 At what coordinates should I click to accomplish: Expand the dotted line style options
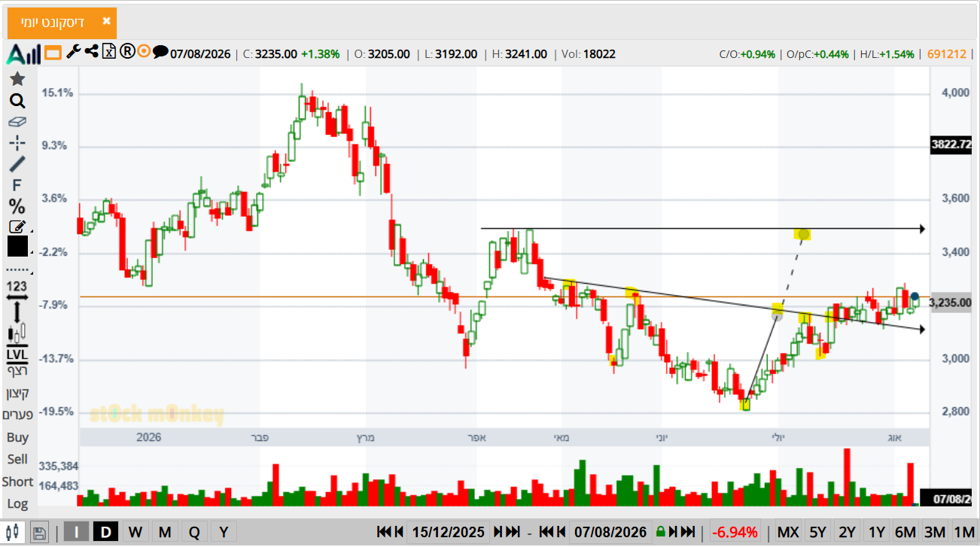[17, 269]
